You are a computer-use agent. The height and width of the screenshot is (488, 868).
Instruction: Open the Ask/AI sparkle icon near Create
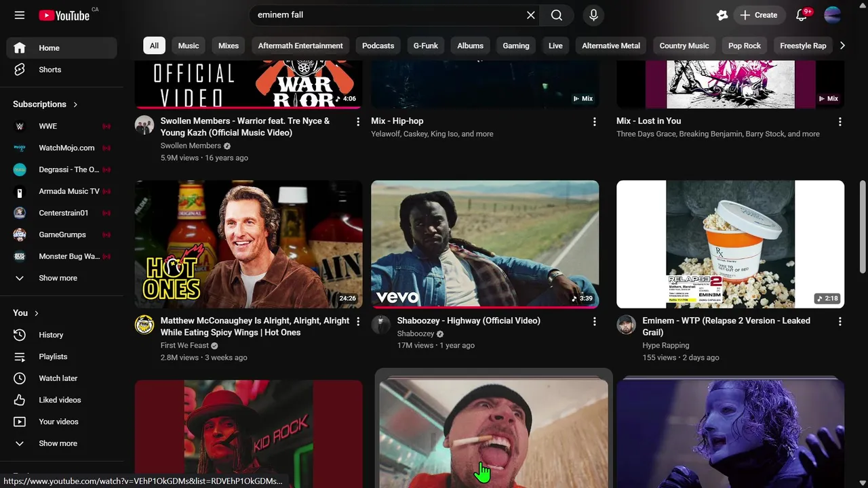pos(722,15)
